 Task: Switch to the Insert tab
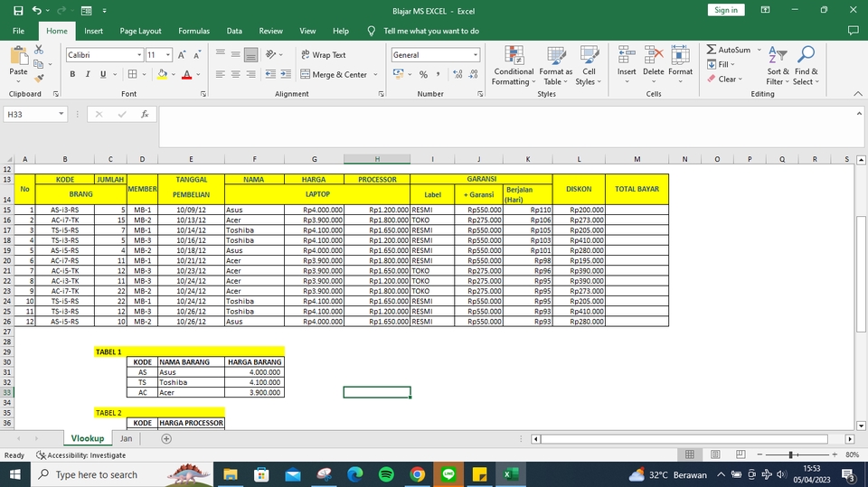click(93, 31)
